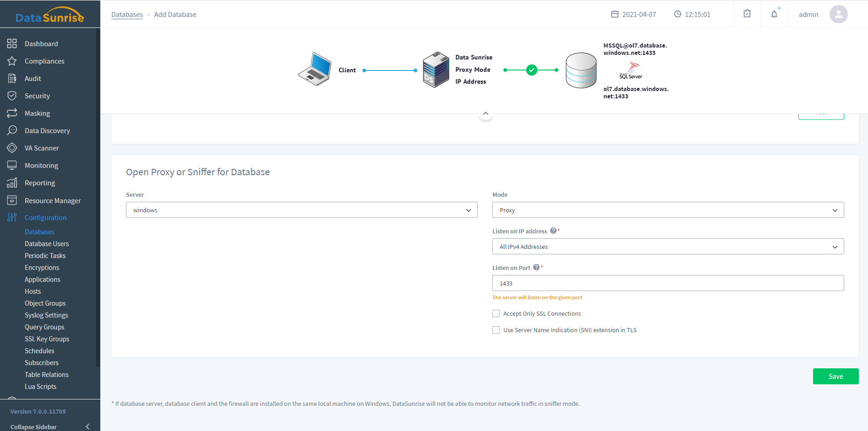Click the Data Discovery sidebar icon

12,130
